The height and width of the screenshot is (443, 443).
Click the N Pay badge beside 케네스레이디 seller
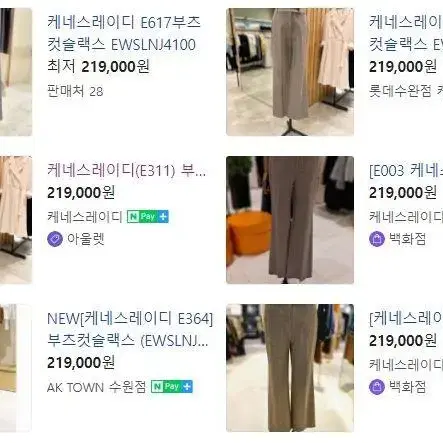[148, 217]
